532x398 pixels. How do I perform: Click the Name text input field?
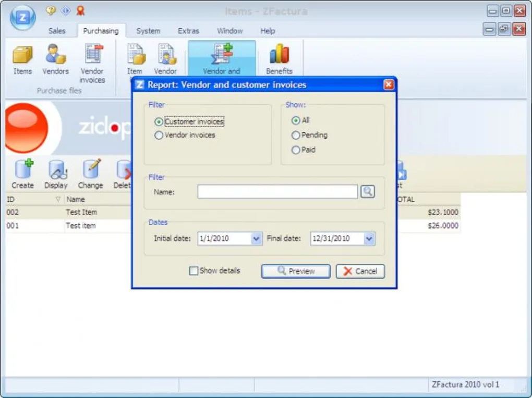(277, 192)
